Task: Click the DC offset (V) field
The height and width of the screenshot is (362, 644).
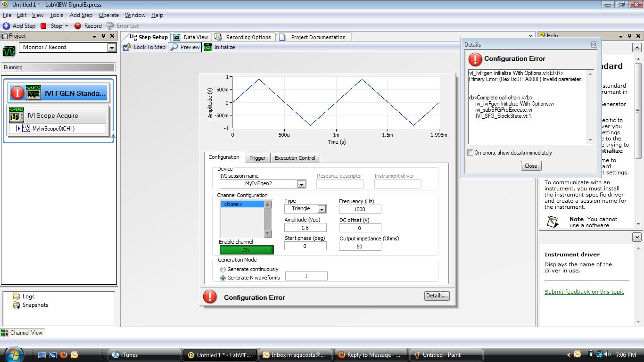Action: [x=360, y=228]
